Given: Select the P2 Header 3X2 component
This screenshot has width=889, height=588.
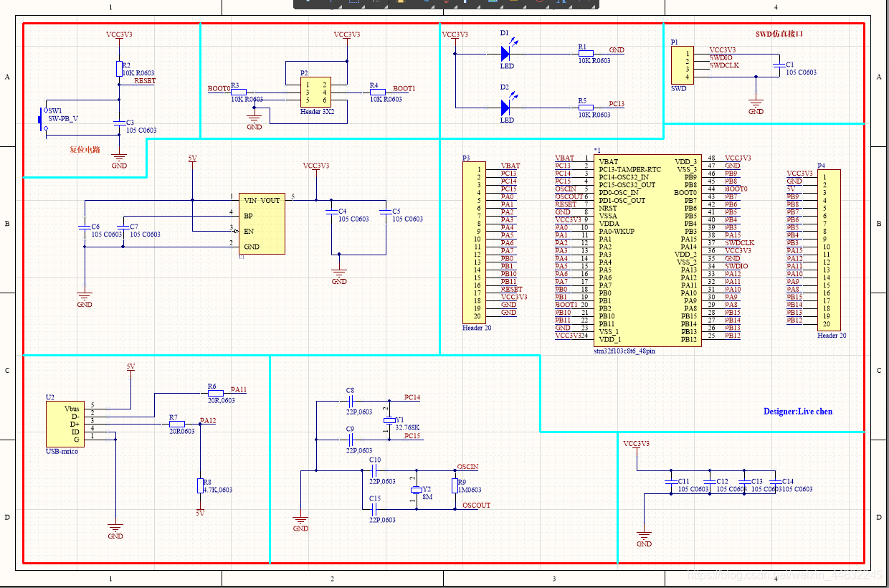Looking at the screenshot, I should coord(315,92).
